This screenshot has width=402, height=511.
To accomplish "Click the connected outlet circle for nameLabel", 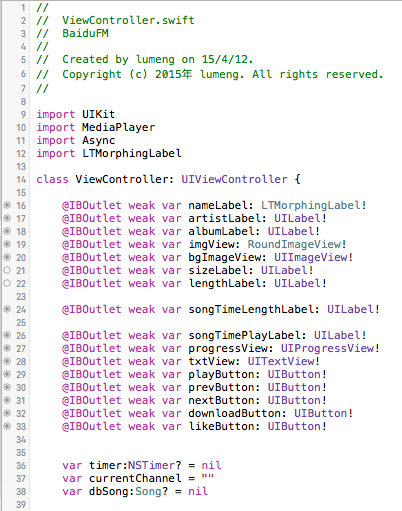I will click(x=7, y=205).
